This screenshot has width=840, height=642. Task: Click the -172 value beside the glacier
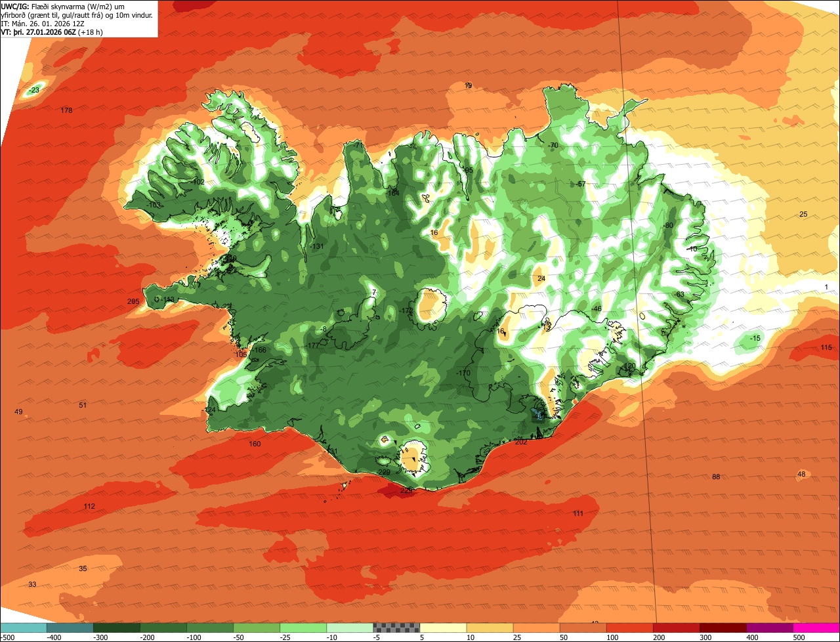point(406,310)
